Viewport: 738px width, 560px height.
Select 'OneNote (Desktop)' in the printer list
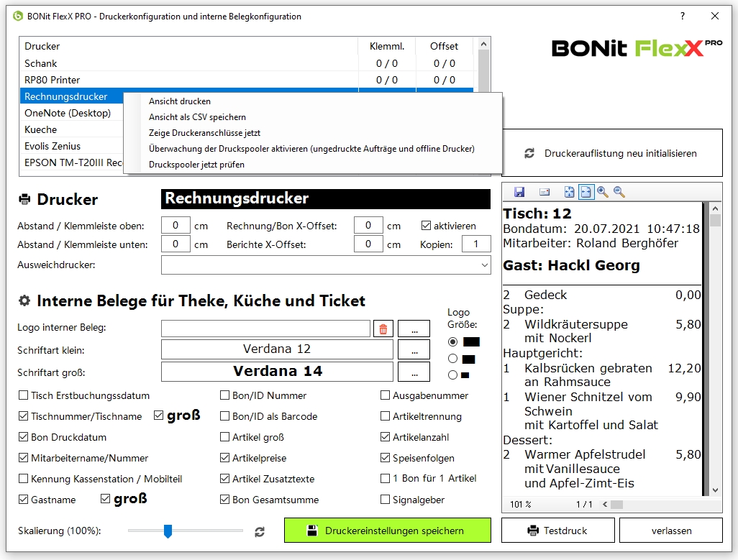tap(71, 113)
